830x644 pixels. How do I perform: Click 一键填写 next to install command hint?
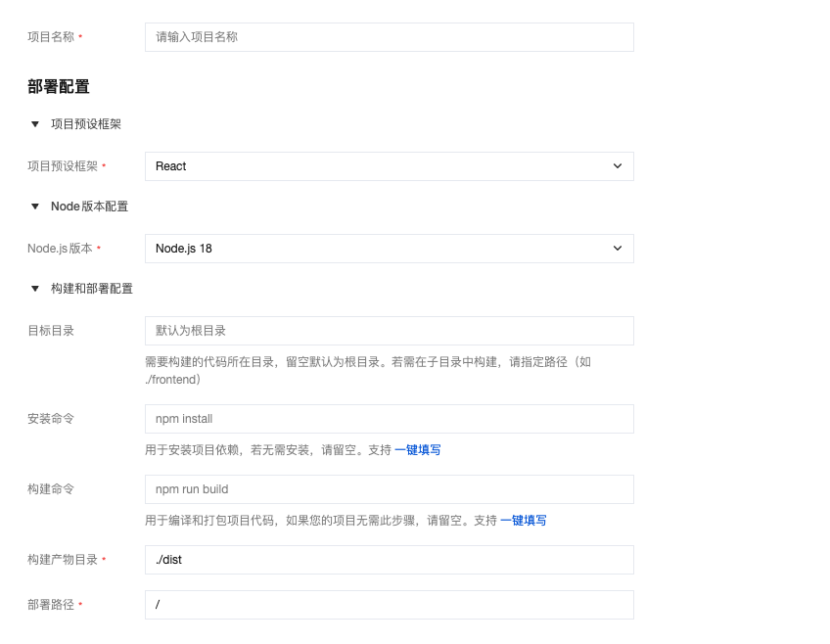(x=418, y=449)
